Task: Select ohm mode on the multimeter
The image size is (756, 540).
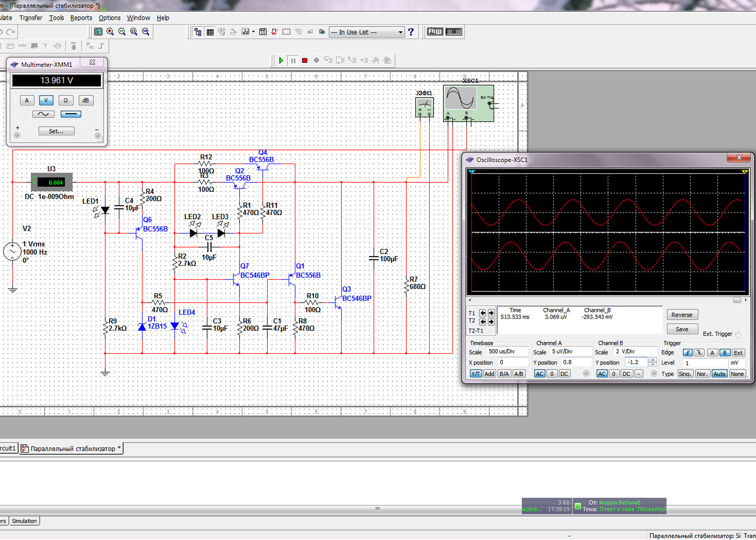Action: 66,100
